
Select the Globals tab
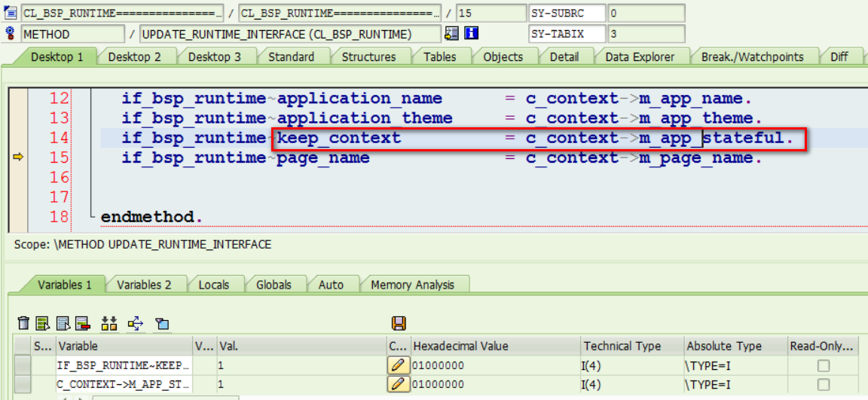click(x=274, y=285)
